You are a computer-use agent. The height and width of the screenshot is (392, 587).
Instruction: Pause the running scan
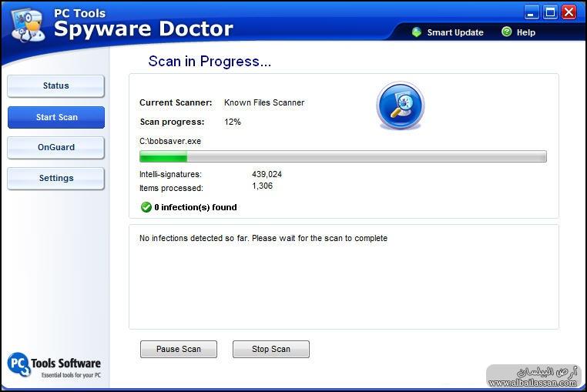pyautogui.click(x=179, y=349)
